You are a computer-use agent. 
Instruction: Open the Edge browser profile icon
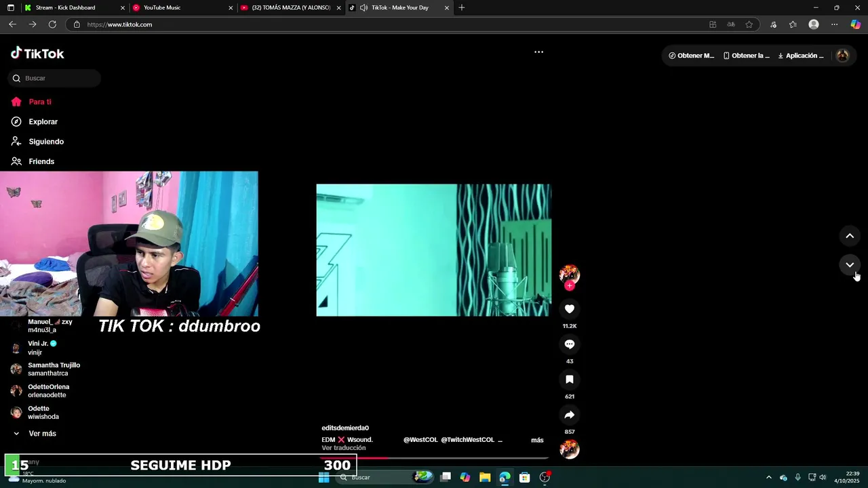(814, 24)
